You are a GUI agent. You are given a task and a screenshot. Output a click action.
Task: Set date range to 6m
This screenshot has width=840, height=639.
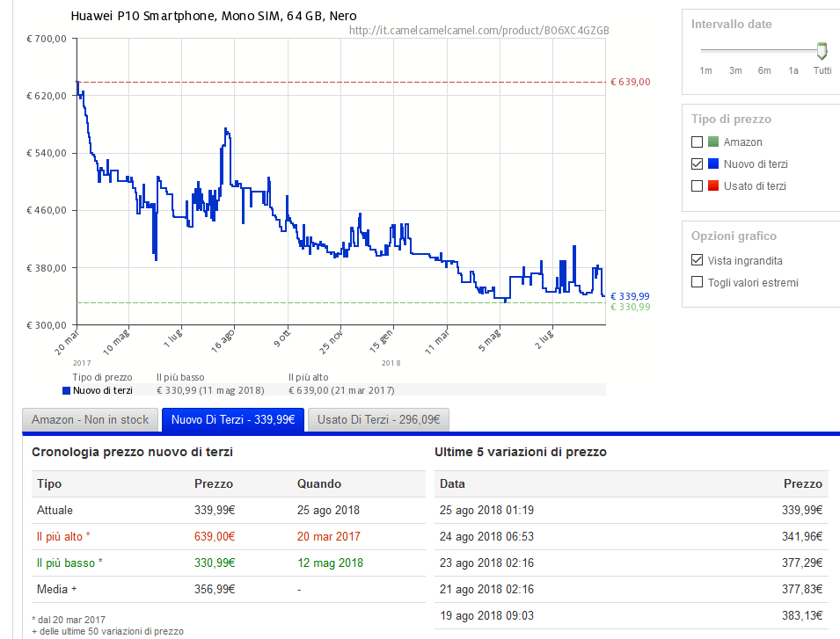764,70
